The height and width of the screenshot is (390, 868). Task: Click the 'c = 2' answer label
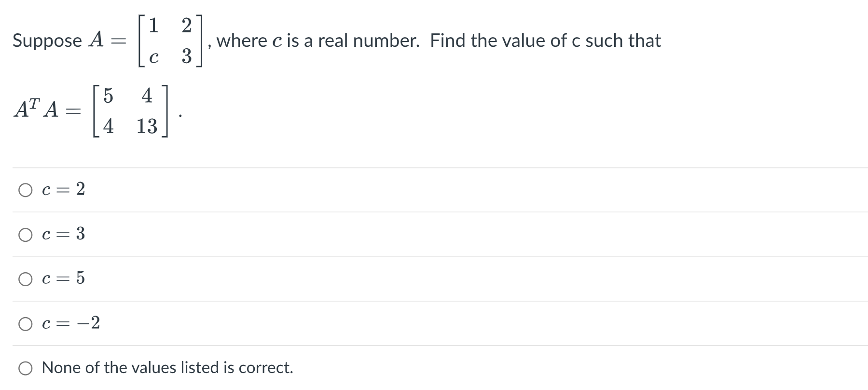pyautogui.click(x=63, y=190)
